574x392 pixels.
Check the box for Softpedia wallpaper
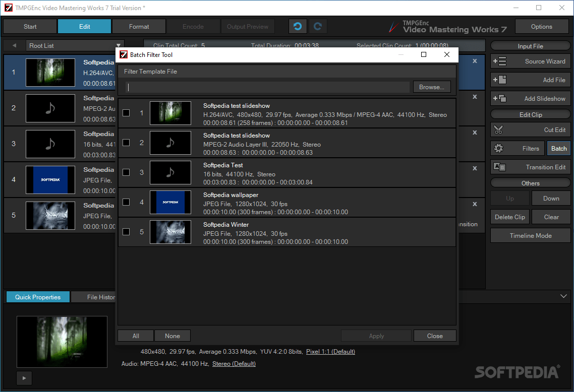tap(126, 202)
